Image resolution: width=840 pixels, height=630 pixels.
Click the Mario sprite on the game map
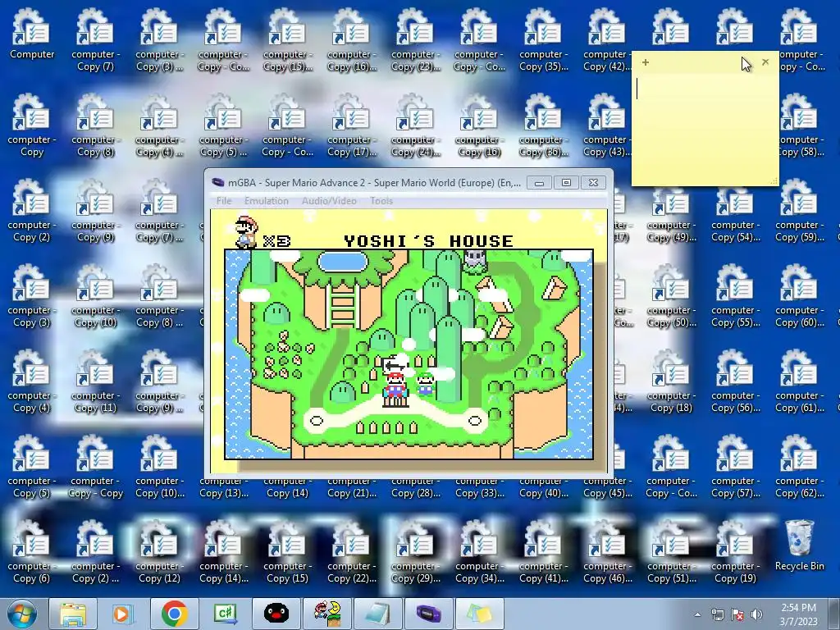(395, 387)
